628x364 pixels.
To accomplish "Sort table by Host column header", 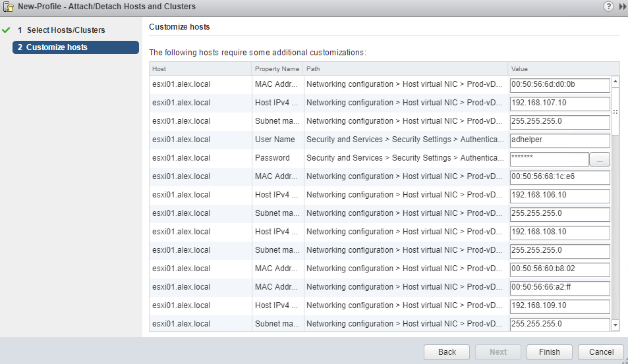I will click(x=200, y=69).
